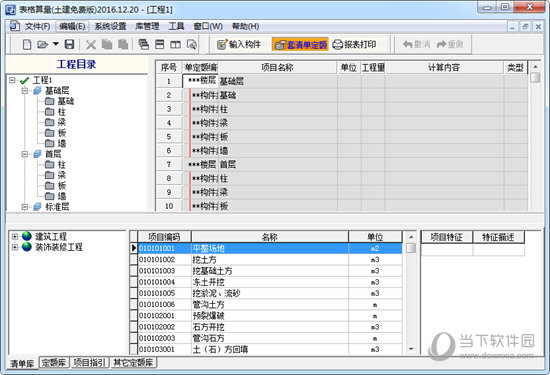The image size is (550, 375).
Task: Open the 文件(F) menu
Action: (x=37, y=26)
